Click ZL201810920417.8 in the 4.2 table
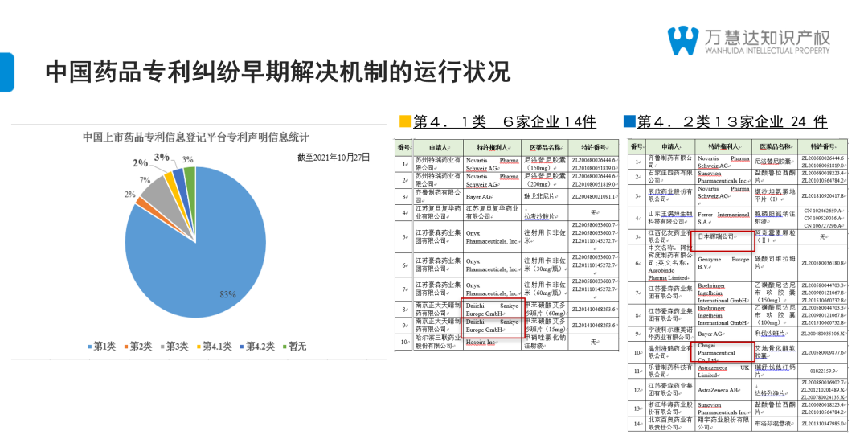868x439 pixels. (x=823, y=195)
